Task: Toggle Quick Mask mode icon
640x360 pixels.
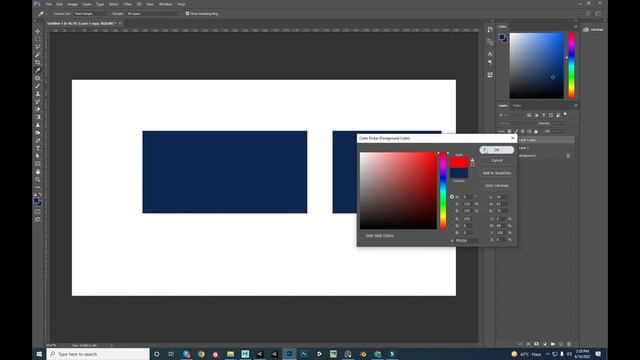Action: point(38,212)
